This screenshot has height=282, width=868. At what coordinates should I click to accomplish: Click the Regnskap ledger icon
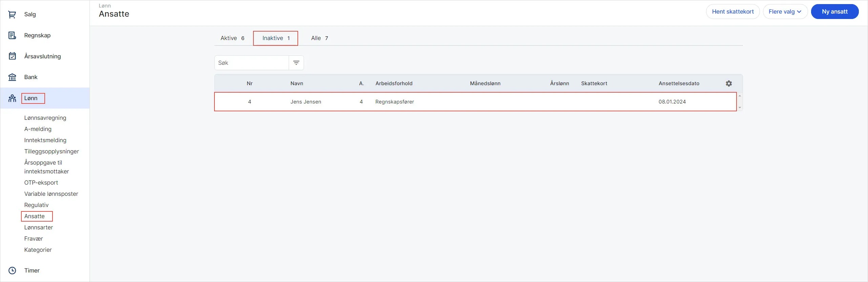pyautogui.click(x=12, y=35)
